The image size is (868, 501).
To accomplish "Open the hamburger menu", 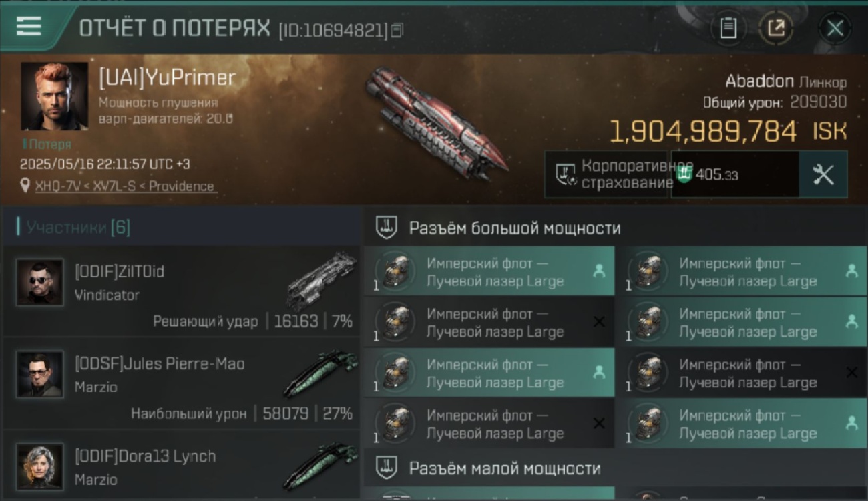I will (29, 27).
